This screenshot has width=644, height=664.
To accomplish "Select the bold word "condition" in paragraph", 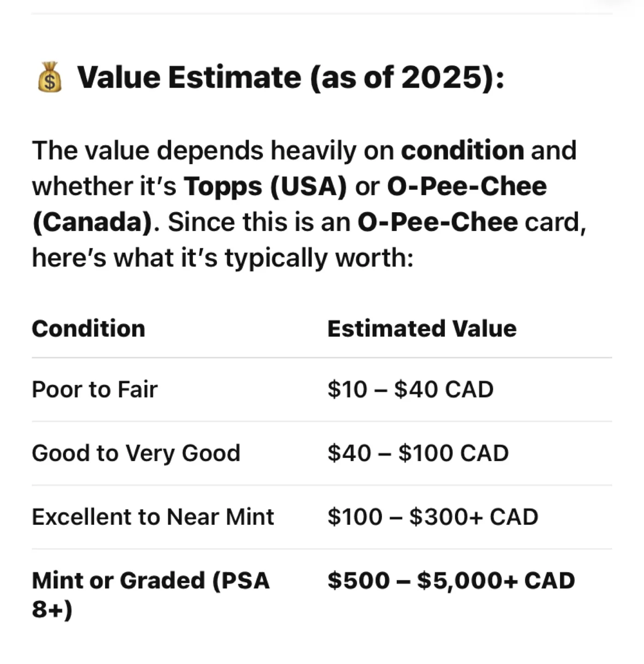I will point(462,150).
